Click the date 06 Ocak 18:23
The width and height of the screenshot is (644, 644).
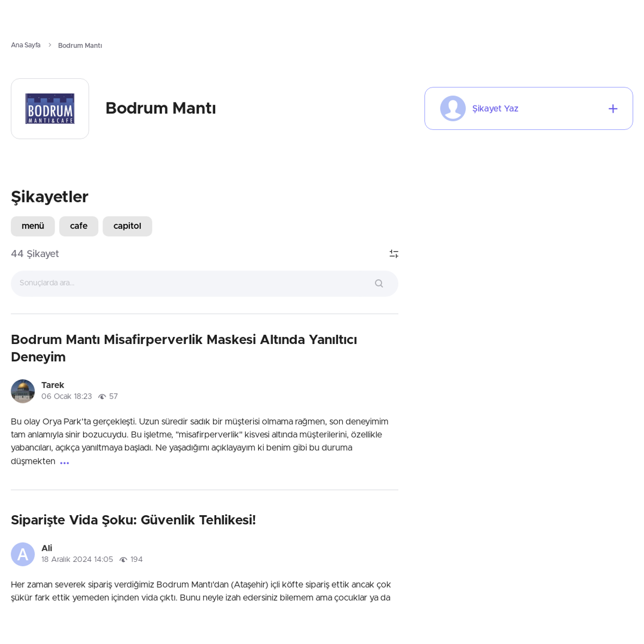(x=67, y=397)
